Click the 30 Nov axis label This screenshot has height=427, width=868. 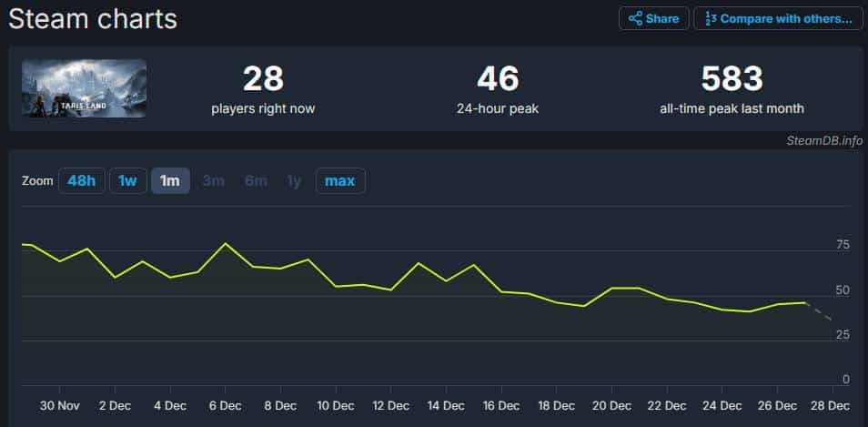click(x=60, y=406)
